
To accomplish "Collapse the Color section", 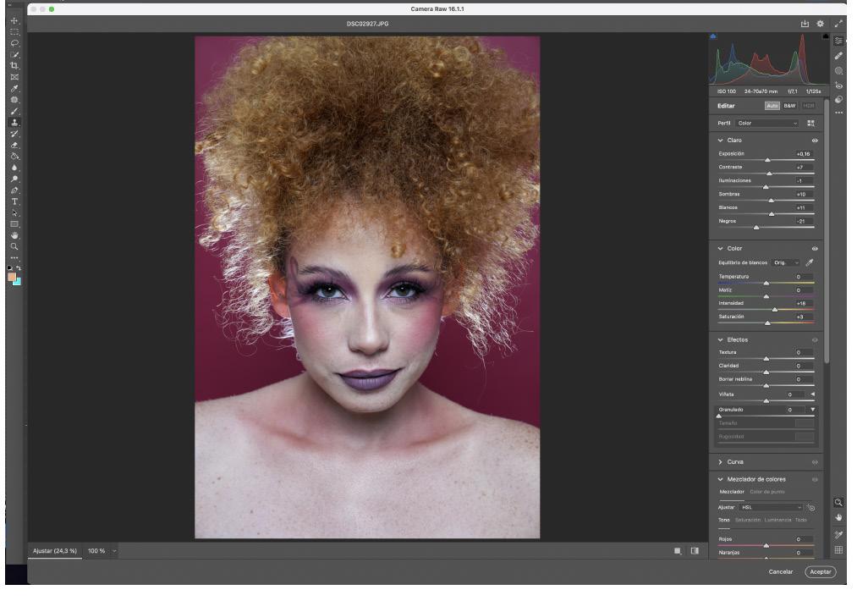I will pyautogui.click(x=720, y=249).
